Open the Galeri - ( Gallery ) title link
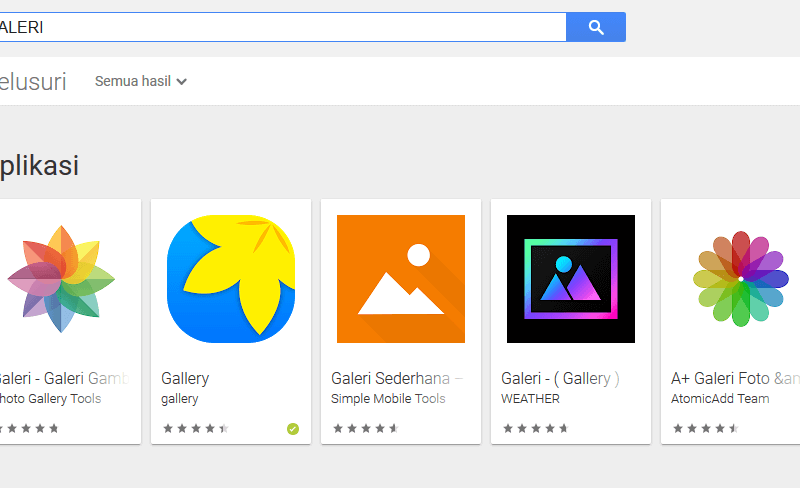The width and height of the screenshot is (800, 488). (x=560, y=378)
